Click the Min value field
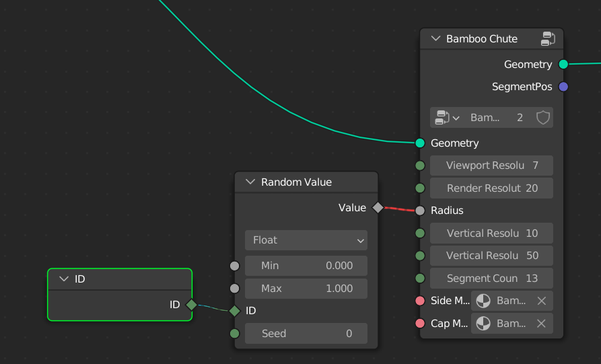The height and width of the screenshot is (364, 601). pos(306,266)
